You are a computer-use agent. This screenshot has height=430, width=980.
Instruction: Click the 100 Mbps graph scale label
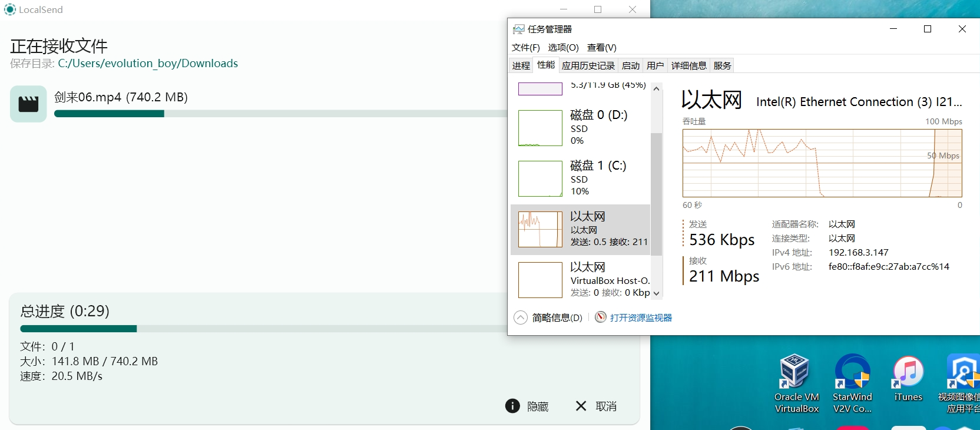click(943, 121)
